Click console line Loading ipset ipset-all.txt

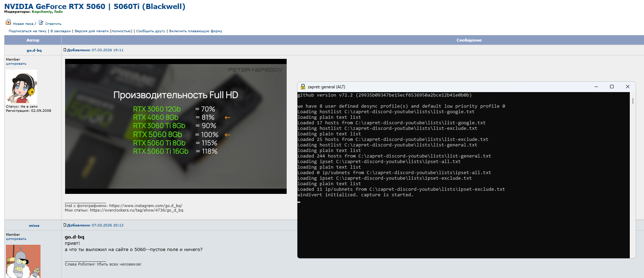click(379, 162)
